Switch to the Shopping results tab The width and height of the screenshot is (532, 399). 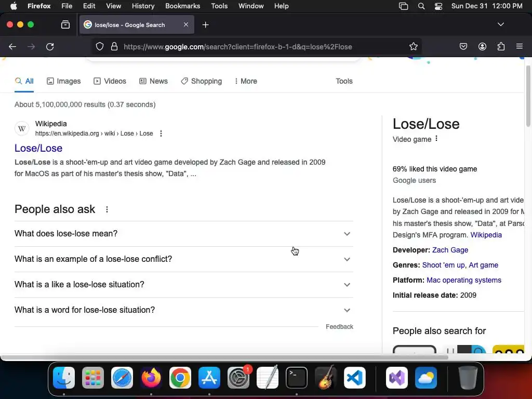pos(201,81)
